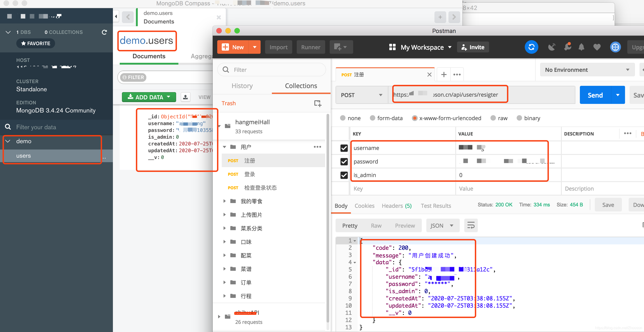Open the New button dropdown arrow
Image resolution: width=644 pixels, height=332 pixels.
(x=254, y=47)
